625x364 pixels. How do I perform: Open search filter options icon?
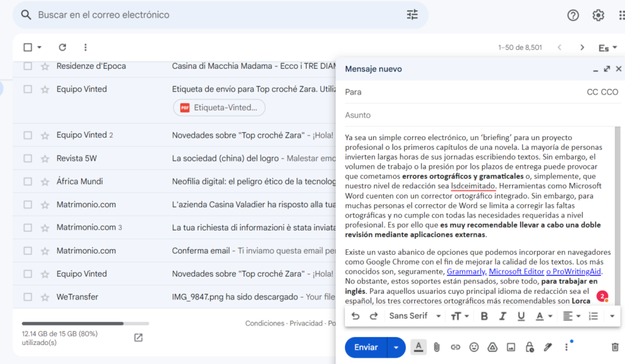[x=413, y=15]
